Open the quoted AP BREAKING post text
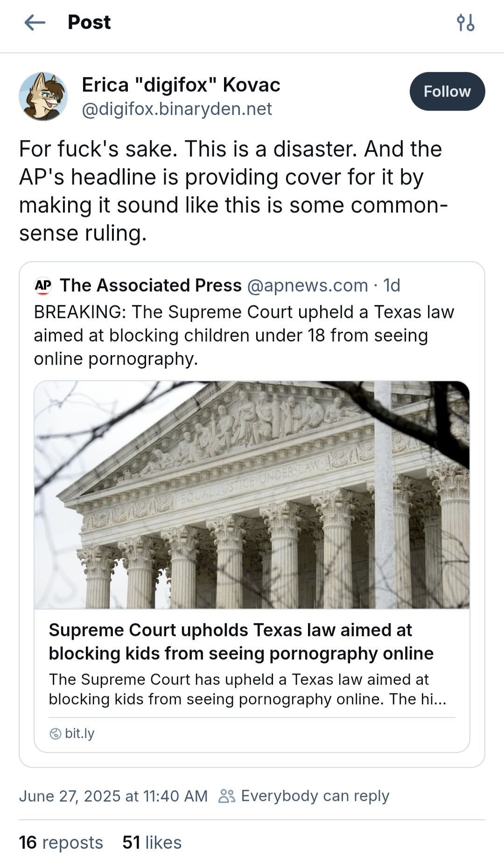Viewport: 504px width, 865px height. coord(244,335)
